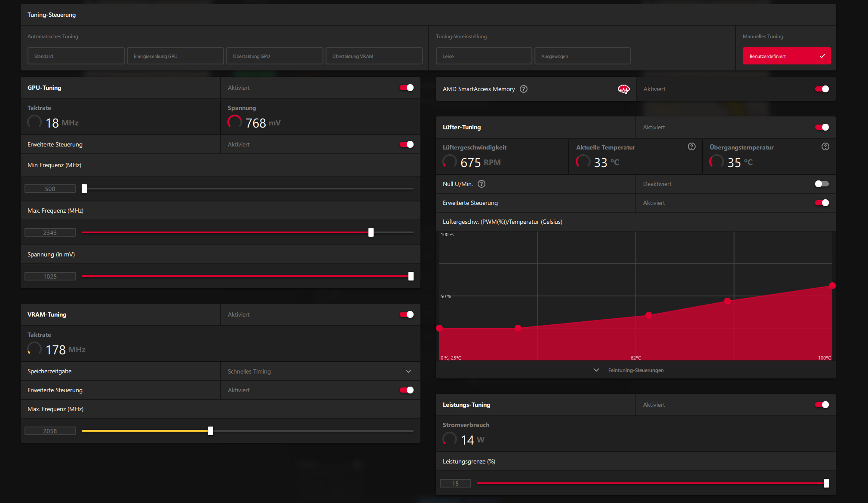Click the GPU Spannung gauge dial
This screenshot has height=503, width=868.
click(235, 122)
